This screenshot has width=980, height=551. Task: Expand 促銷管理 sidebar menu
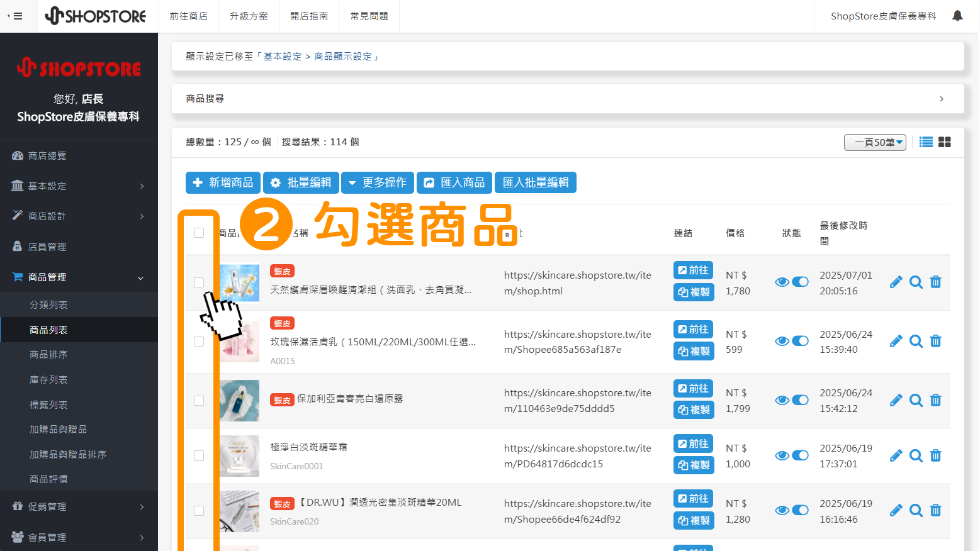point(79,507)
